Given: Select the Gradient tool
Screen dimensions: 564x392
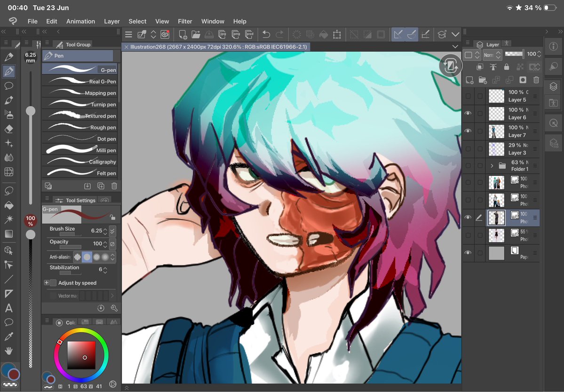Looking at the screenshot, I should 9,234.
